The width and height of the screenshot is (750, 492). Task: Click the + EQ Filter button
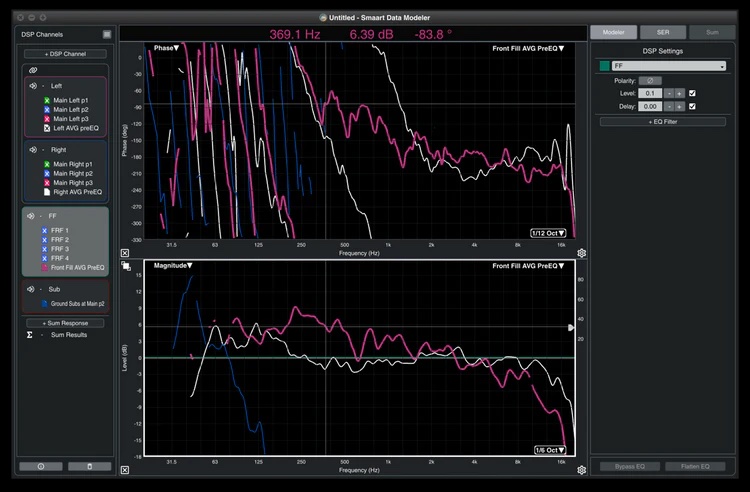[x=663, y=121]
